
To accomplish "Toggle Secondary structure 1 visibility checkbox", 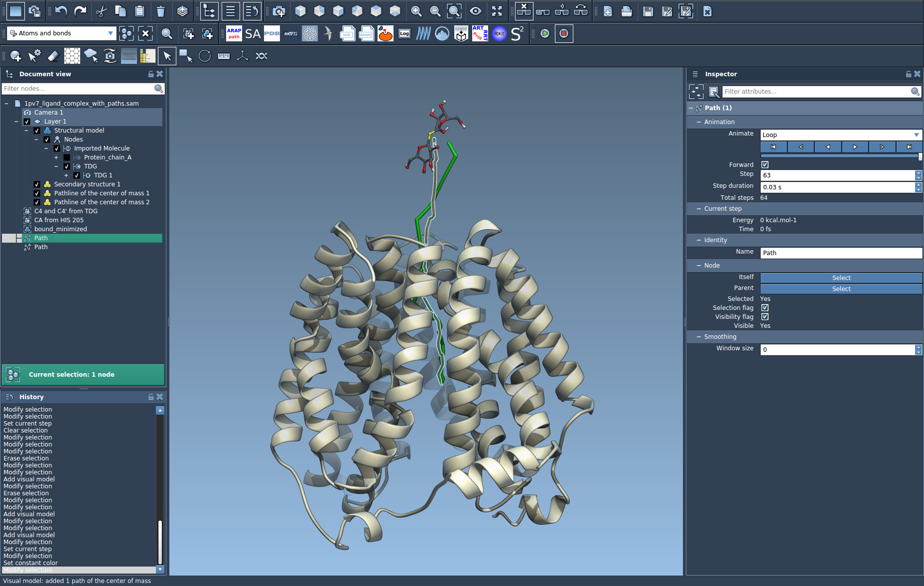I will click(37, 184).
